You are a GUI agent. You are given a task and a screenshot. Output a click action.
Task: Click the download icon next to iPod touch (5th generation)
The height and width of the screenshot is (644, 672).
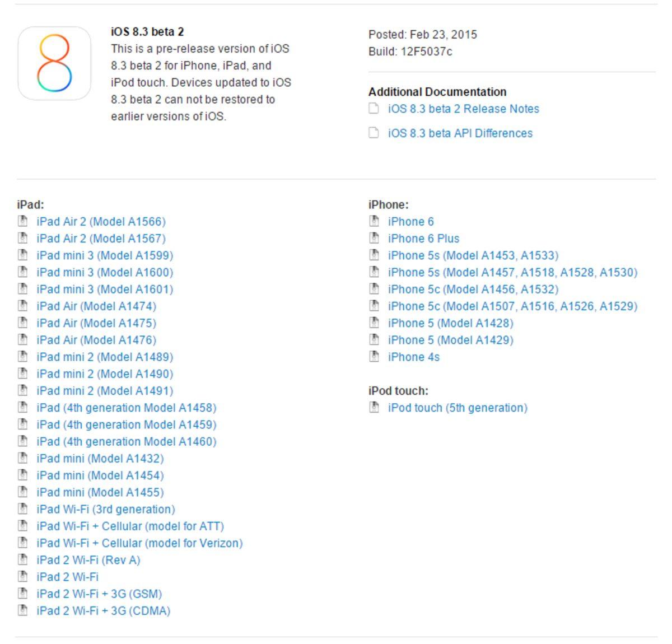pos(374,408)
